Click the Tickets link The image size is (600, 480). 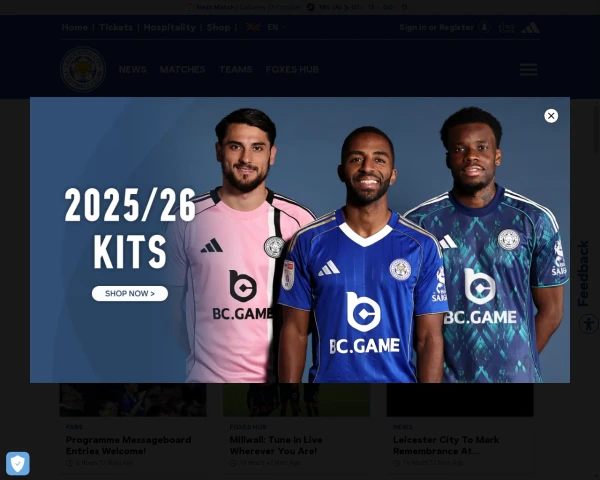click(116, 27)
